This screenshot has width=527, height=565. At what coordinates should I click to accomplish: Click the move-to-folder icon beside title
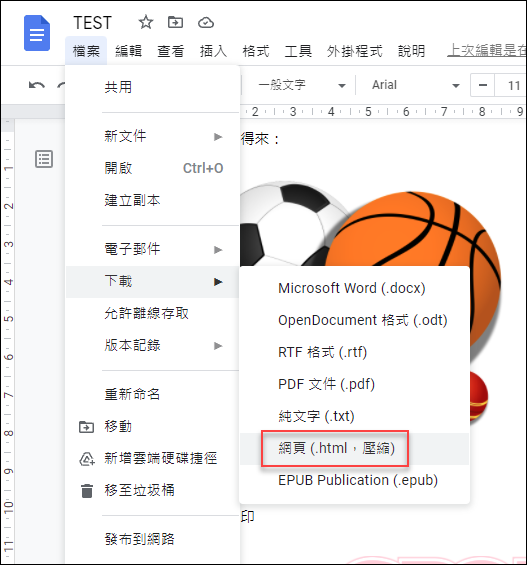tap(175, 23)
